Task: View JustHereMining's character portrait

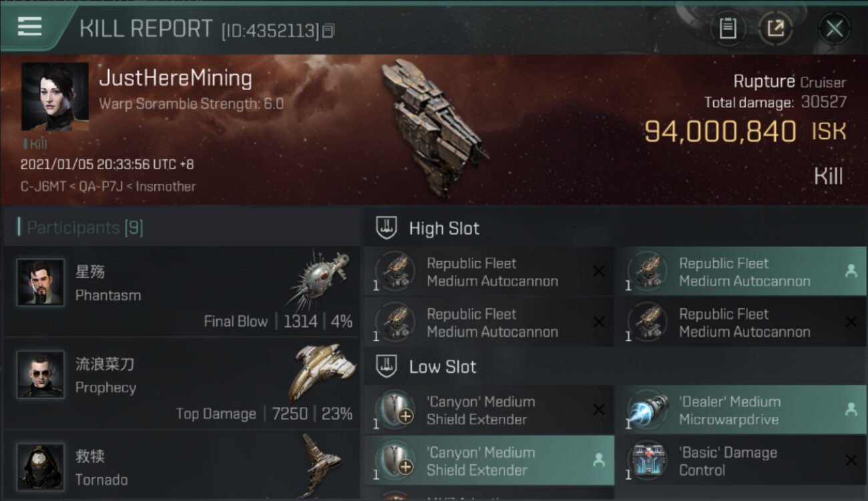Action: click(x=55, y=97)
